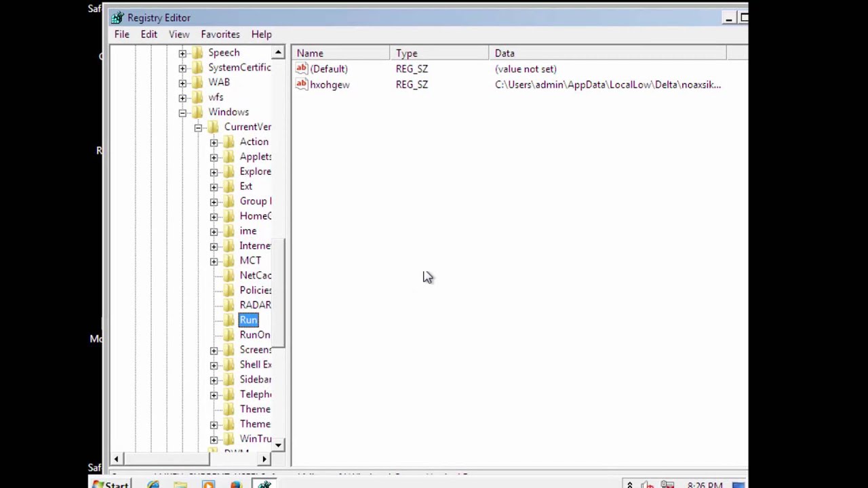Image resolution: width=868 pixels, height=488 pixels.
Task: Select the (Default) value string icon
Action: (x=302, y=68)
